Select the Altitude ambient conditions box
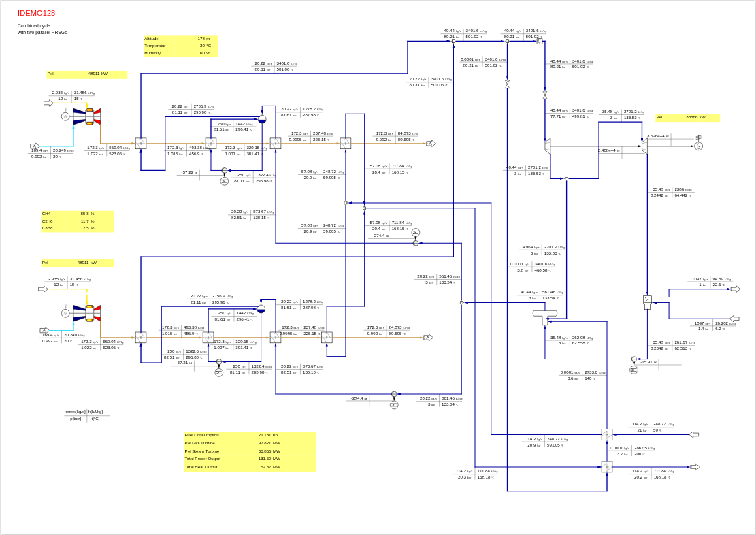Screen dimensions: 756x535 (x=180, y=46)
